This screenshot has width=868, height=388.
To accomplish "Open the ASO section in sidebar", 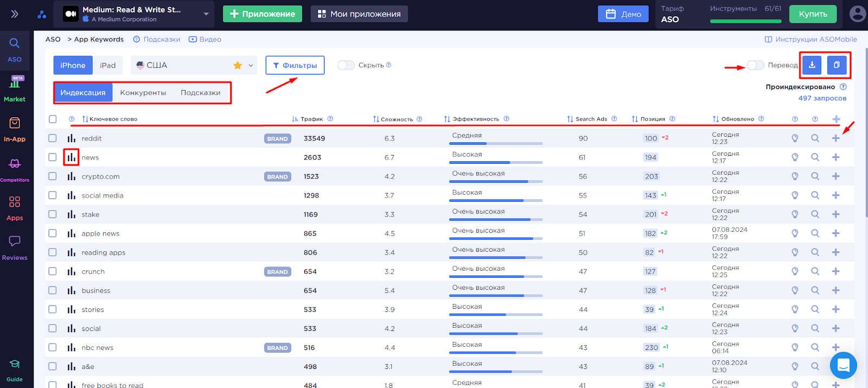I will coord(15,50).
